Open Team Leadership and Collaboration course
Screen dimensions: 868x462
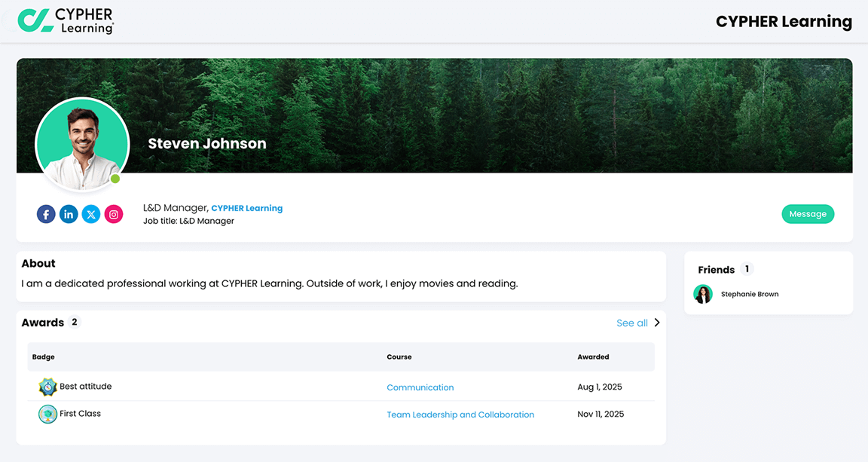tap(460, 414)
